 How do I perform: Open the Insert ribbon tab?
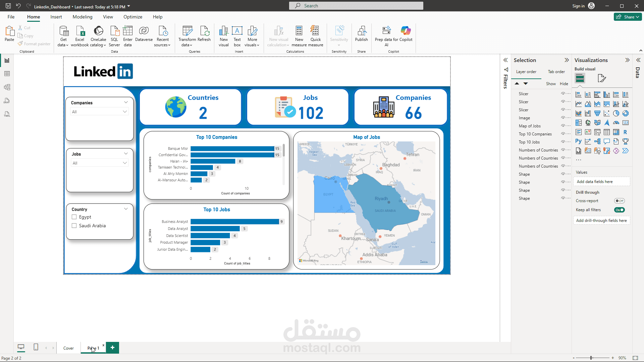(x=56, y=17)
